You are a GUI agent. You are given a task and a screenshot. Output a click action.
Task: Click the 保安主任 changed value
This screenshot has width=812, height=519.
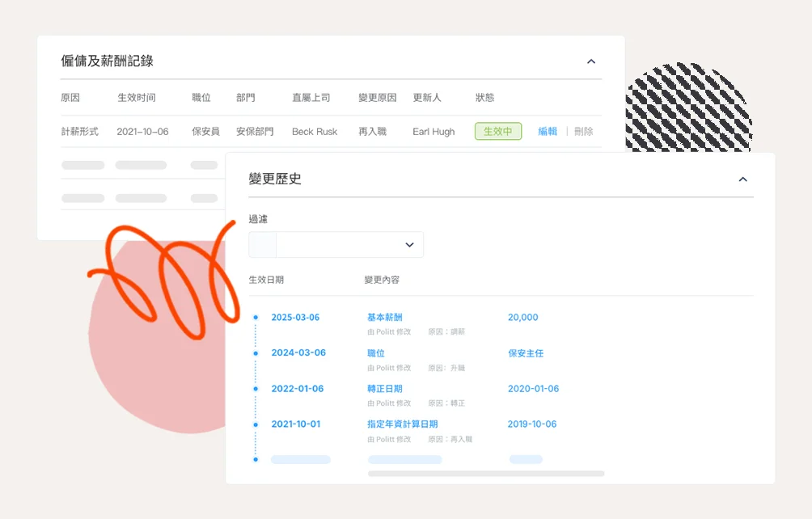tap(525, 353)
